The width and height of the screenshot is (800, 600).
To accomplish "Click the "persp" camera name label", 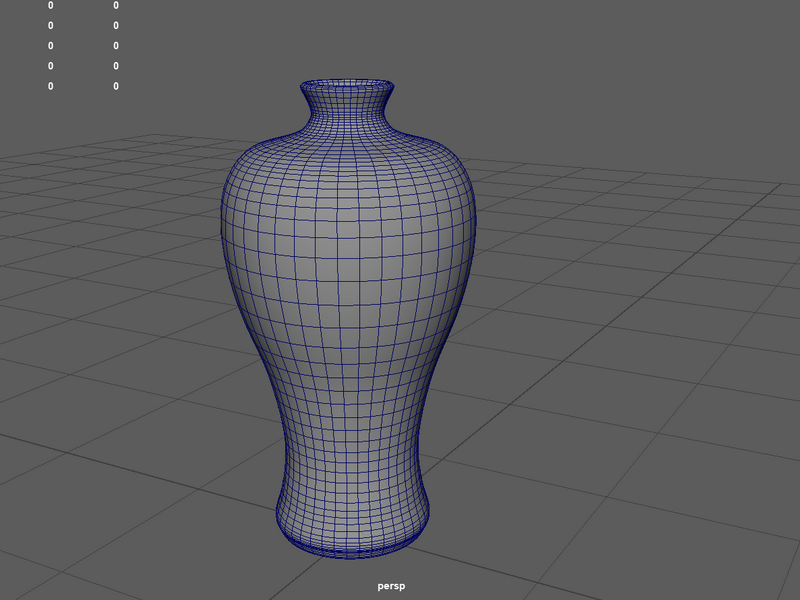I will (x=391, y=586).
